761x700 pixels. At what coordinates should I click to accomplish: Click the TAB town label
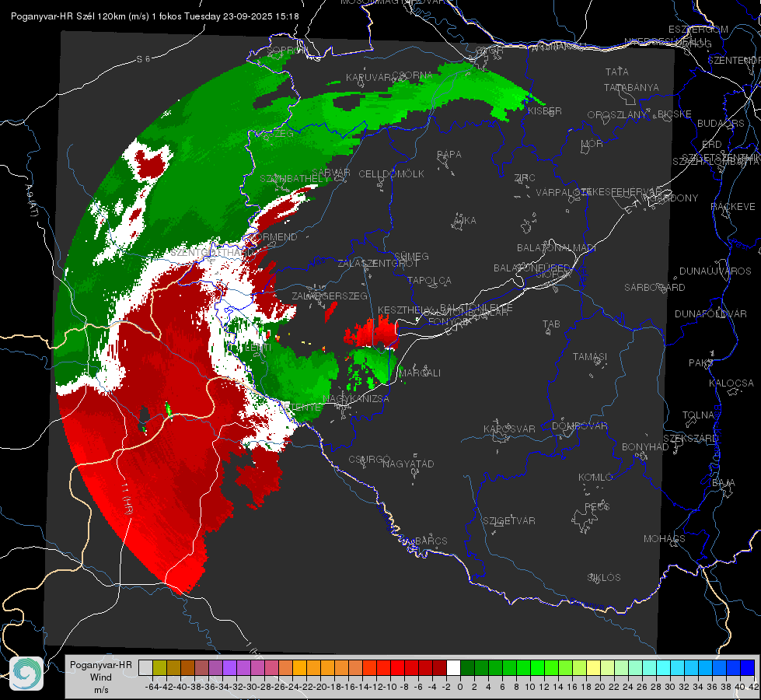point(551,324)
